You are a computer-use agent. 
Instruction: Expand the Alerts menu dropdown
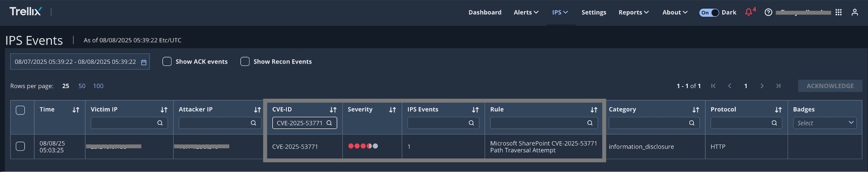tap(526, 12)
